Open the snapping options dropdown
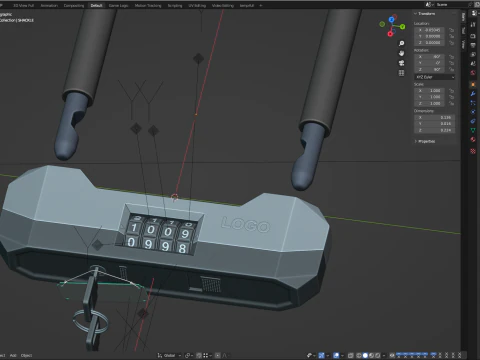The height and width of the screenshot is (360, 480). [x=208, y=355]
